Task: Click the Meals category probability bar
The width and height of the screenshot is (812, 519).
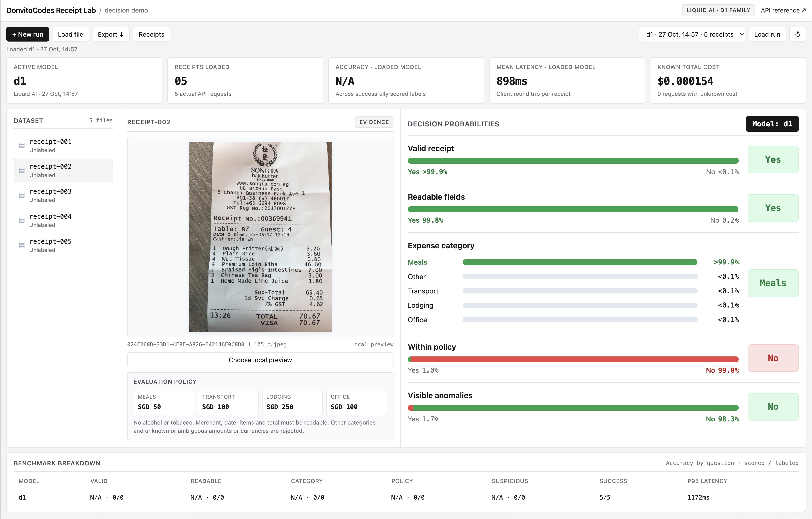Action: tap(580, 262)
